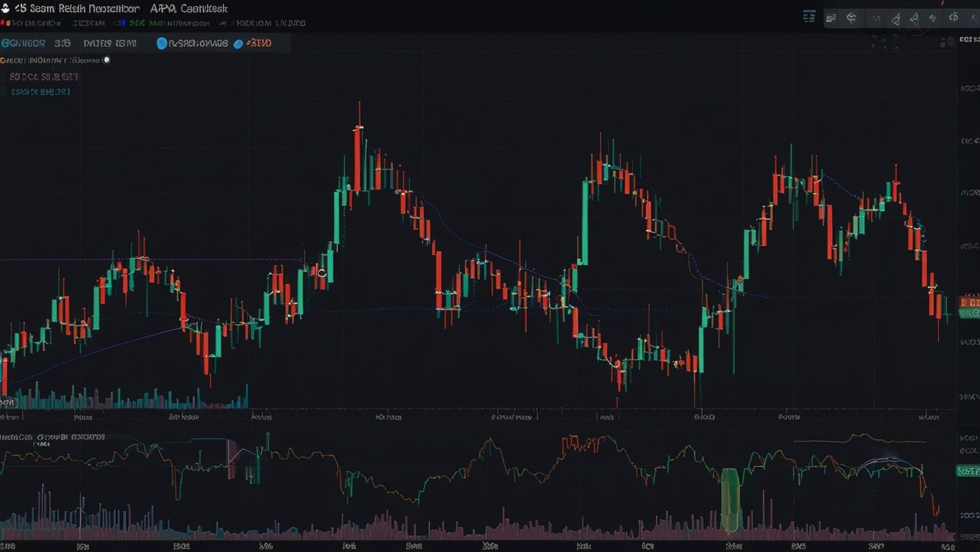Viewport: 980px width, 552px height.
Task: Click the sixth, small star-like icon in the top-right toolbar
Action: pos(933,18)
